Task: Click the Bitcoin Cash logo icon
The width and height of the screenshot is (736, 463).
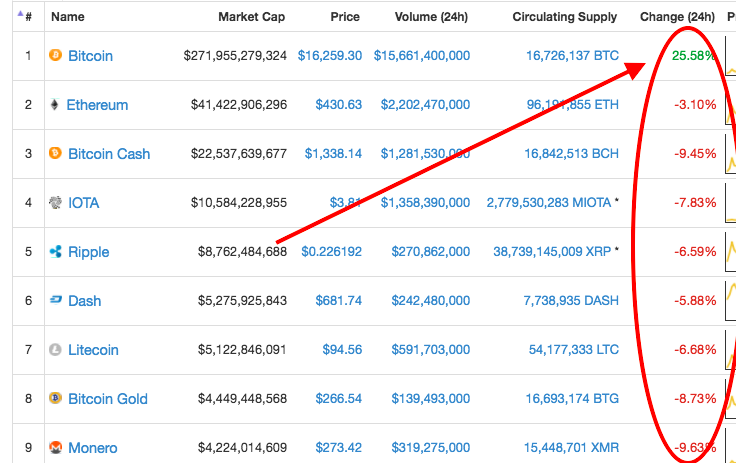Action: 55,154
